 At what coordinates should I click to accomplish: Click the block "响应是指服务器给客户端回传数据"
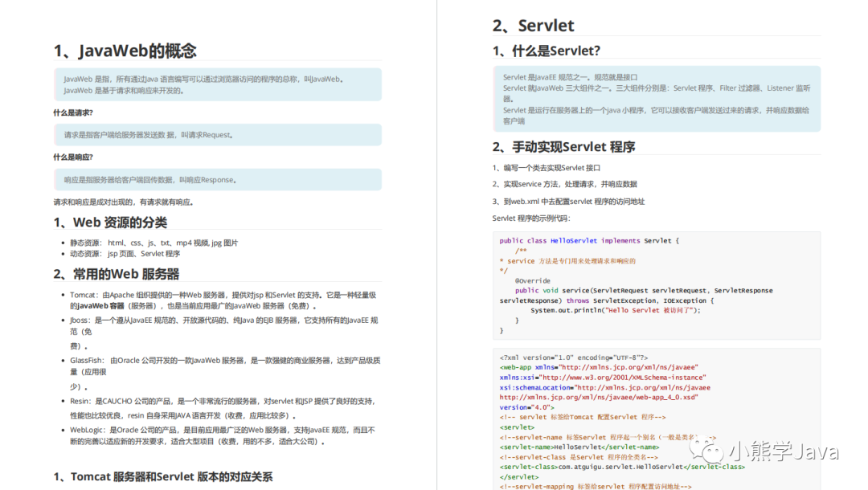coord(218,180)
